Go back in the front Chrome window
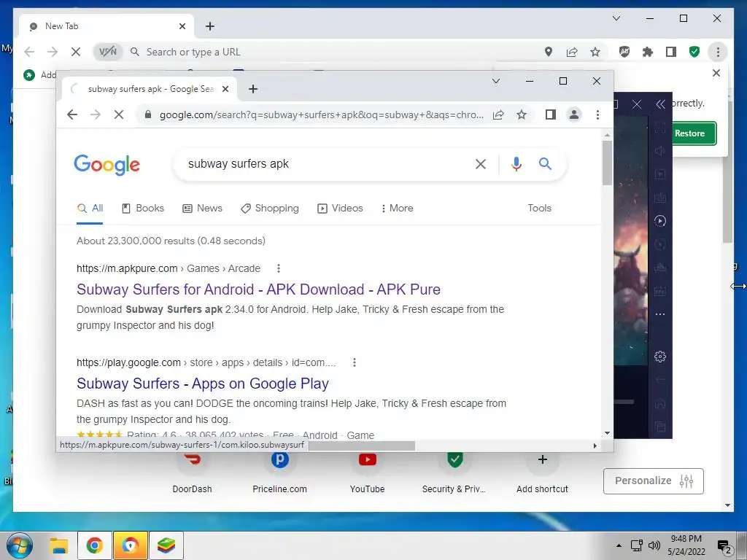This screenshot has width=747, height=560. (x=72, y=114)
